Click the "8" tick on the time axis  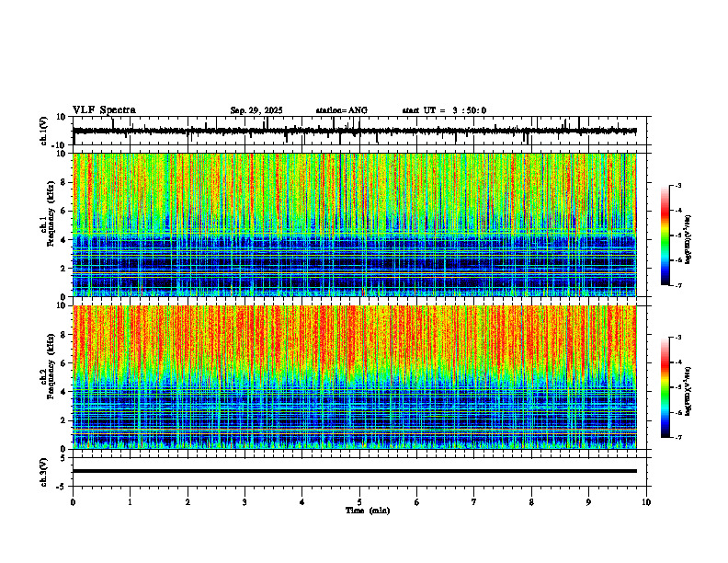pyautogui.click(x=531, y=502)
